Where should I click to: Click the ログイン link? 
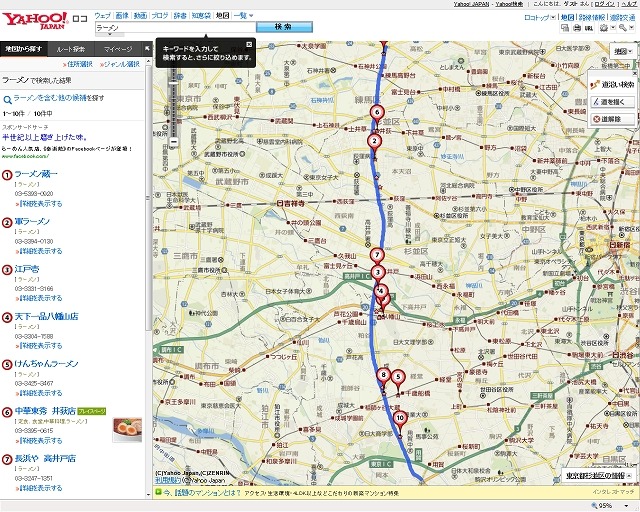point(604,4)
